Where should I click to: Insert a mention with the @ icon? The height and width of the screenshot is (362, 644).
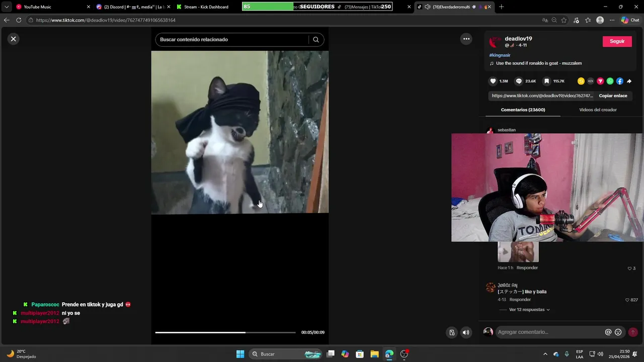click(x=608, y=332)
